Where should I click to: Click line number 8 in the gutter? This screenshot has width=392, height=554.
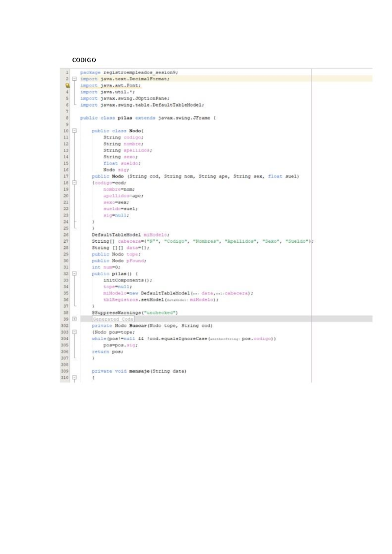67,118
